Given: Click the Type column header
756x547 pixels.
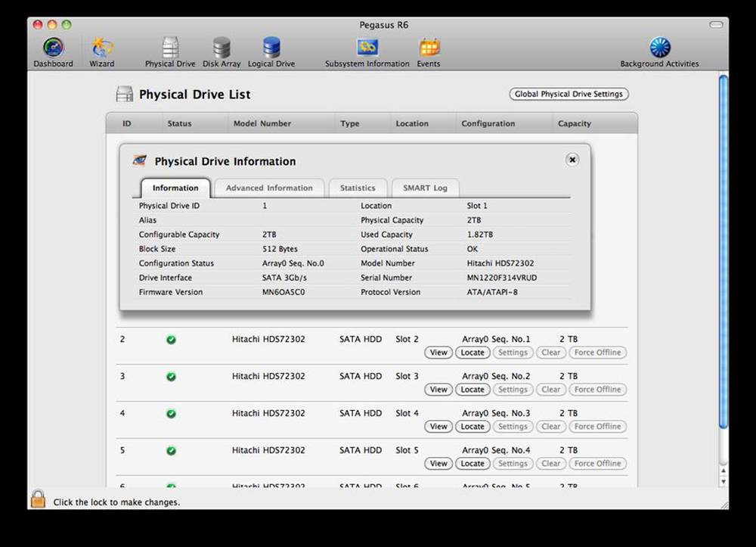Looking at the screenshot, I should [349, 123].
